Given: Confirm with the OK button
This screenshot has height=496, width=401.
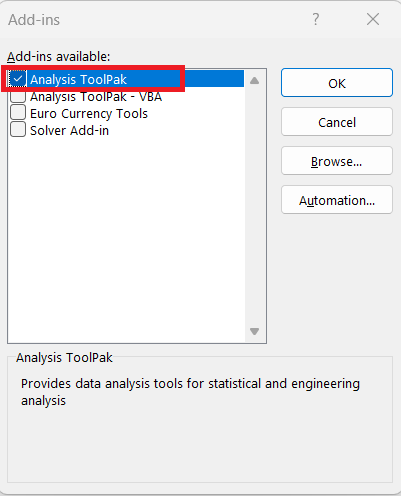Looking at the screenshot, I should 337,83.
